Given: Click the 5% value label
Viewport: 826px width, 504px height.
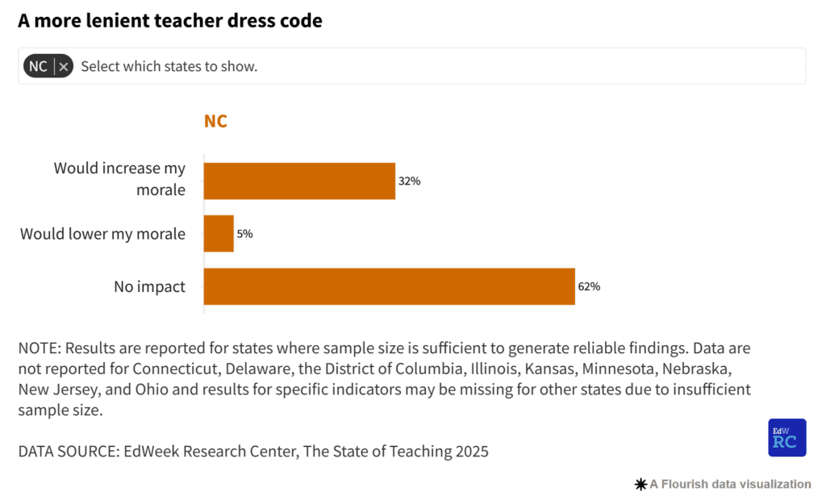Looking at the screenshot, I should 244,234.
